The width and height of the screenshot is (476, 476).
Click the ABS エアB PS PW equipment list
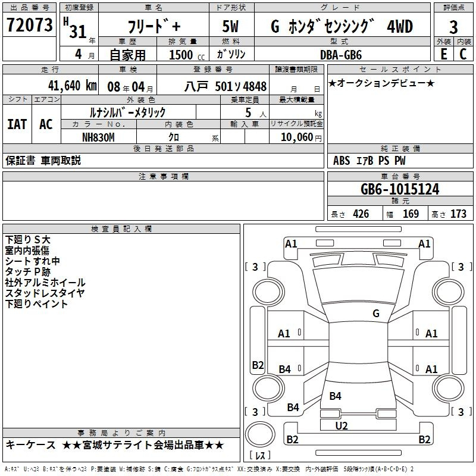click(x=369, y=160)
